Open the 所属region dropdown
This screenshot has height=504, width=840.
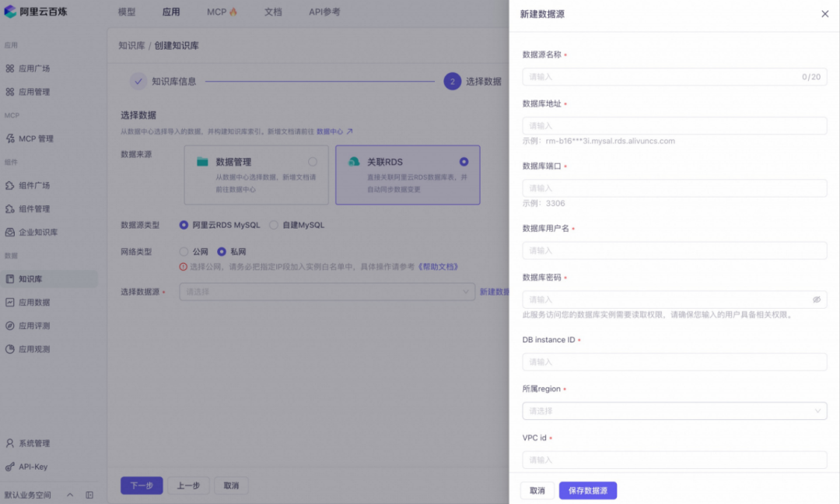pos(674,411)
